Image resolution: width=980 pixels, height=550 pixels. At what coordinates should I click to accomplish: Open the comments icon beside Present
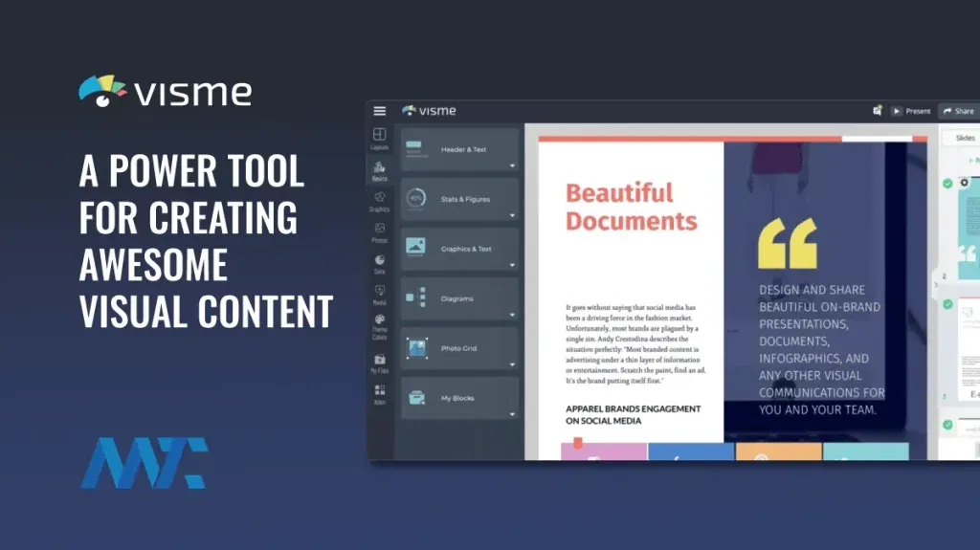tap(878, 111)
